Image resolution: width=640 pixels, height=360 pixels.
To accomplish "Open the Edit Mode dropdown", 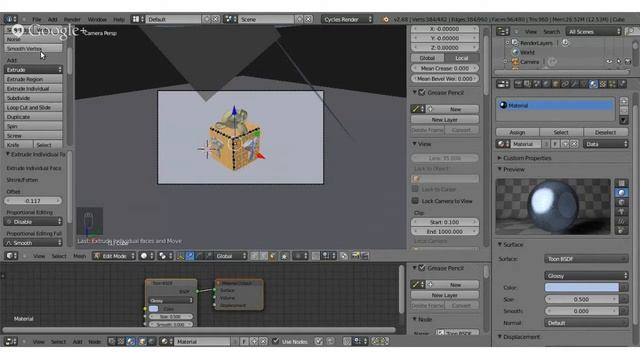I will tap(114, 256).
